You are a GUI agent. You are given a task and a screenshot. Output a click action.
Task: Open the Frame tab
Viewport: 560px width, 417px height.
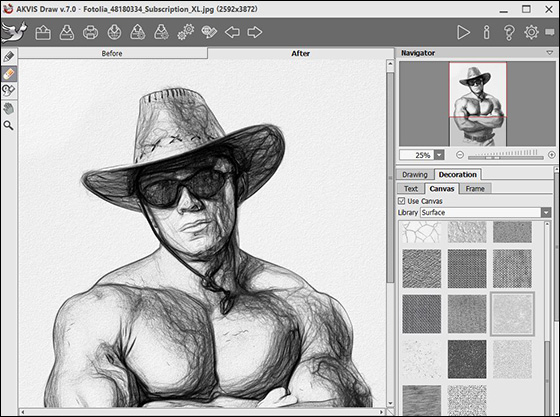(475, 189)
